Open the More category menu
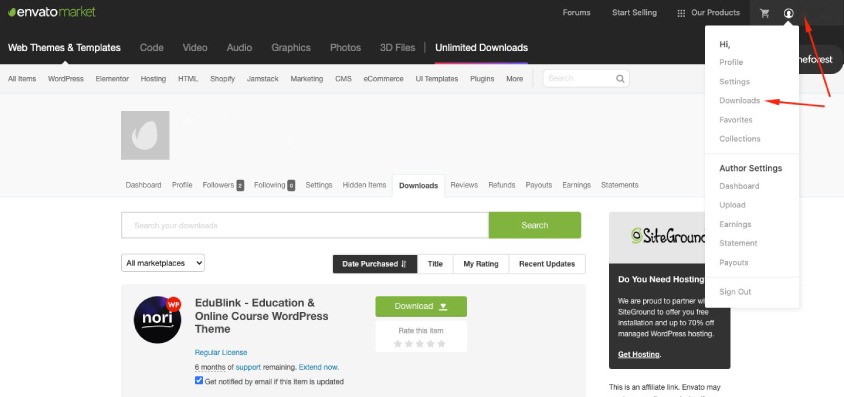Image resolution: width=844 pixels, height=397 pixels. 515,79
